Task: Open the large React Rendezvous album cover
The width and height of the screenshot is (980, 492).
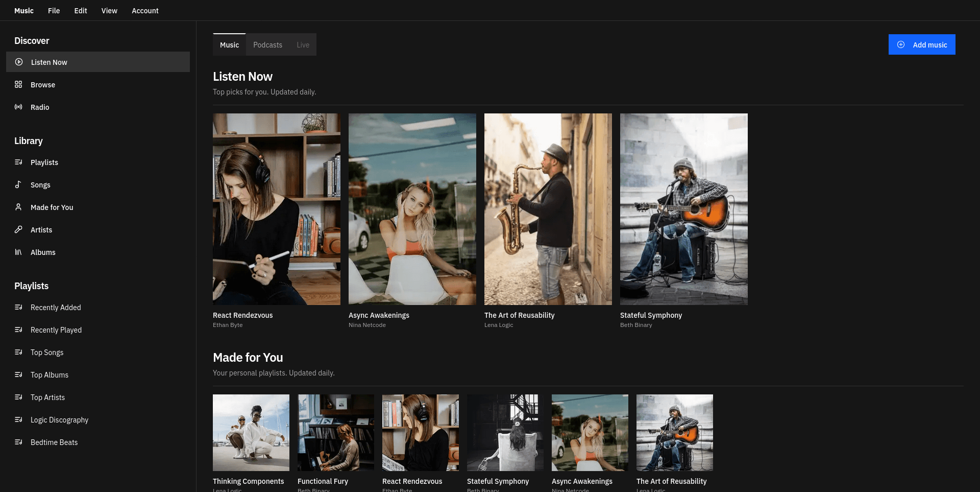Action: [277, 209]
